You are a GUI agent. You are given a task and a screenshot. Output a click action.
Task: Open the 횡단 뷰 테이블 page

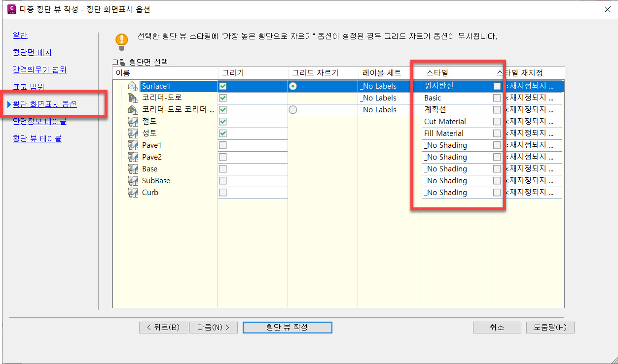point(37,139)
